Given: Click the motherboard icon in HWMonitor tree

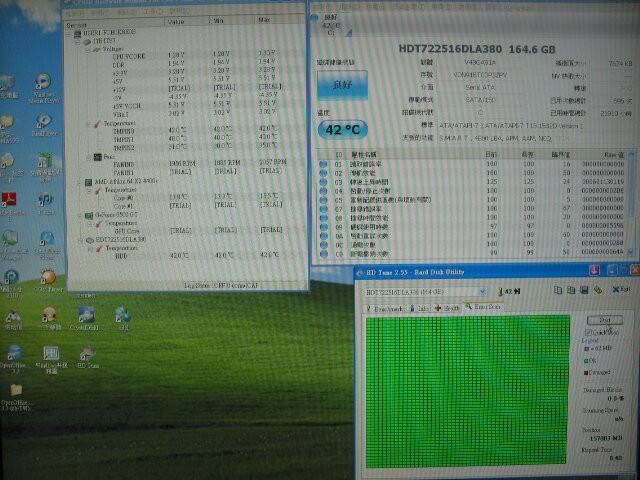Looking at the screenshot, I should 87,42.
